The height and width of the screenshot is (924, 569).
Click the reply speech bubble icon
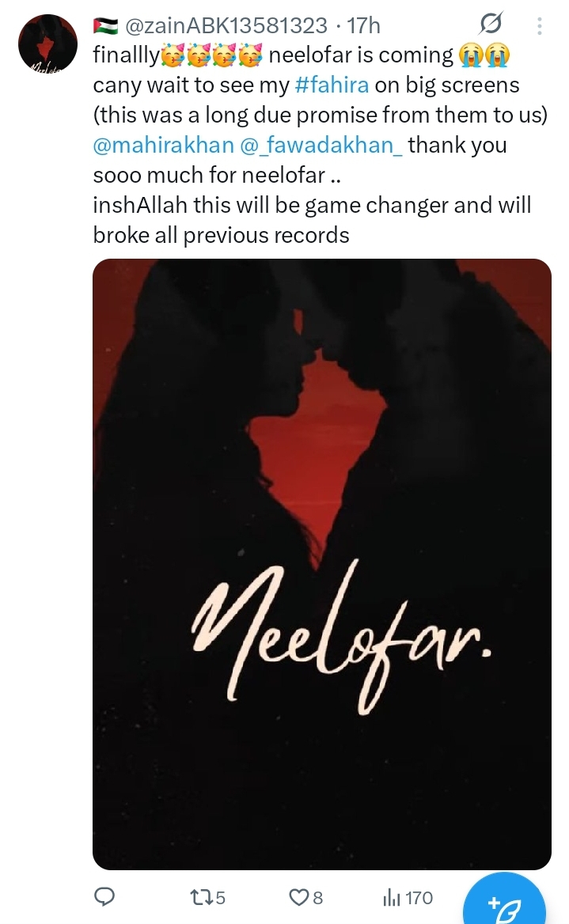(105, 897)
